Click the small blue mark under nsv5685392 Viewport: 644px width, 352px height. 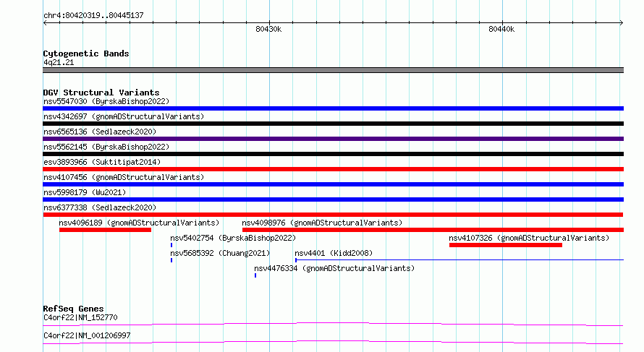point(171,260)
